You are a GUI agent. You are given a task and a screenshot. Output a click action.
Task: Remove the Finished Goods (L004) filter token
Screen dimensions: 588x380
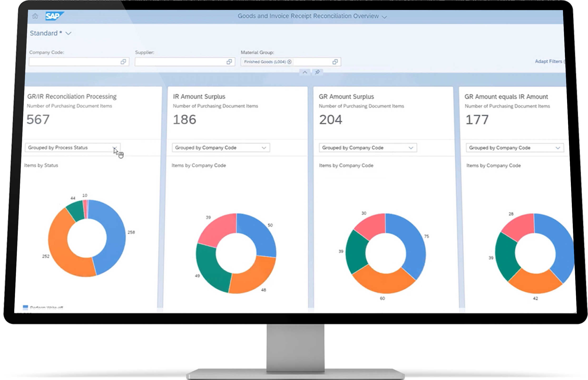(x=289, y=62)
